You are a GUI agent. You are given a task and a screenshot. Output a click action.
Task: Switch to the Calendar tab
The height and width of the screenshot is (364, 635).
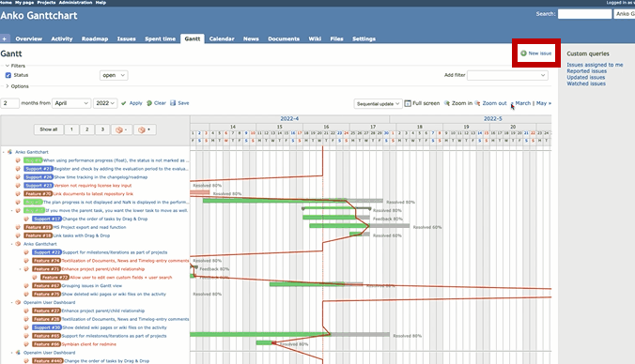pos(222,38)
